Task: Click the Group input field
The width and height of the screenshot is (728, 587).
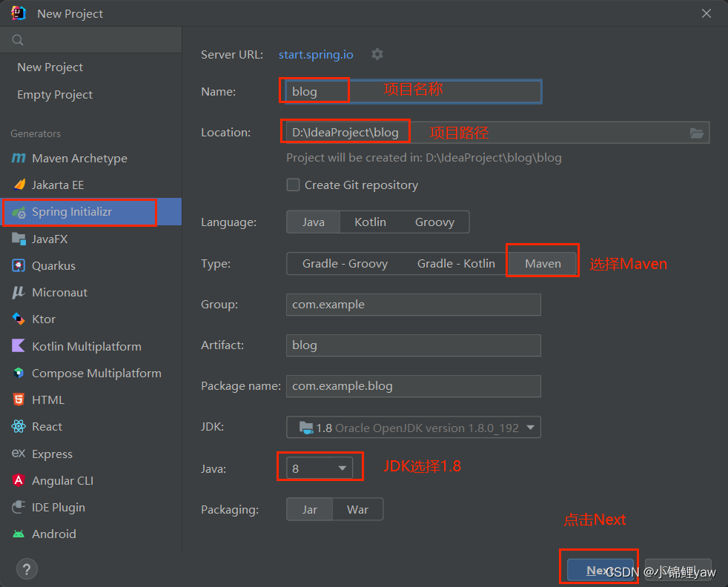Action: point(414,305)
